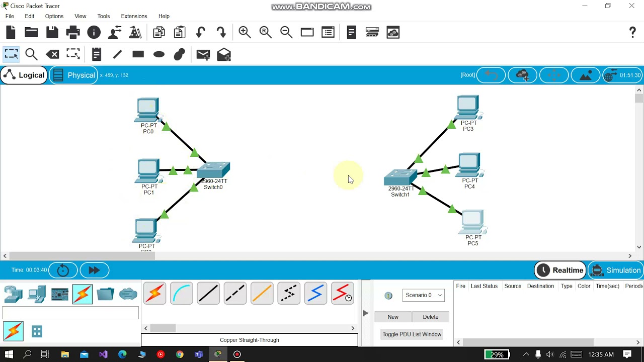
Task: Choose the Select tool
Action: point(11,54)
